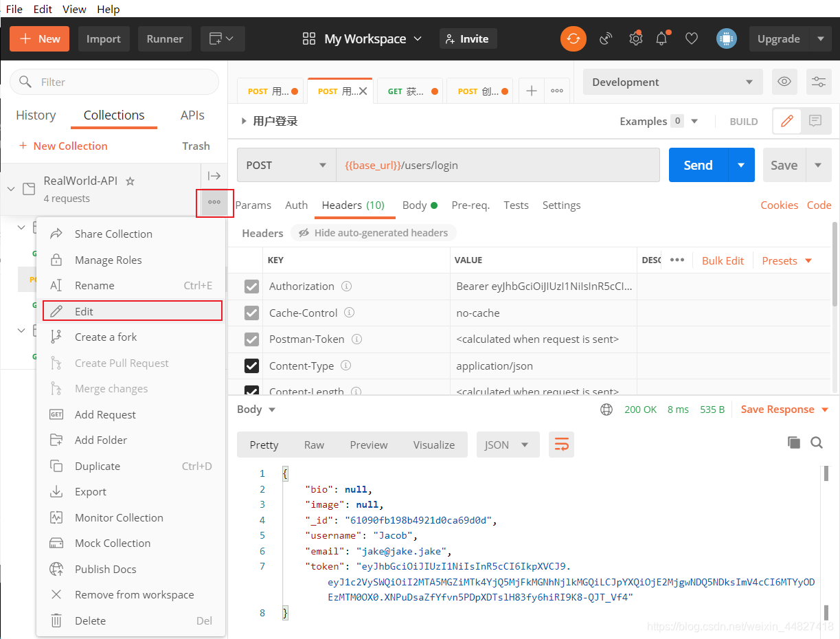Select Delete in the context menu

click(x=130, y=620)
